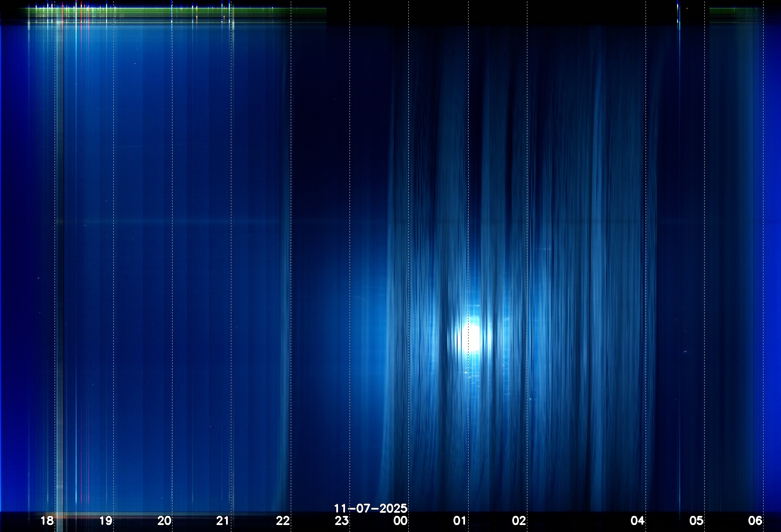Viewport: 781px width, 532px height.
Task: Click the 01 hour label
Action: 460,521
